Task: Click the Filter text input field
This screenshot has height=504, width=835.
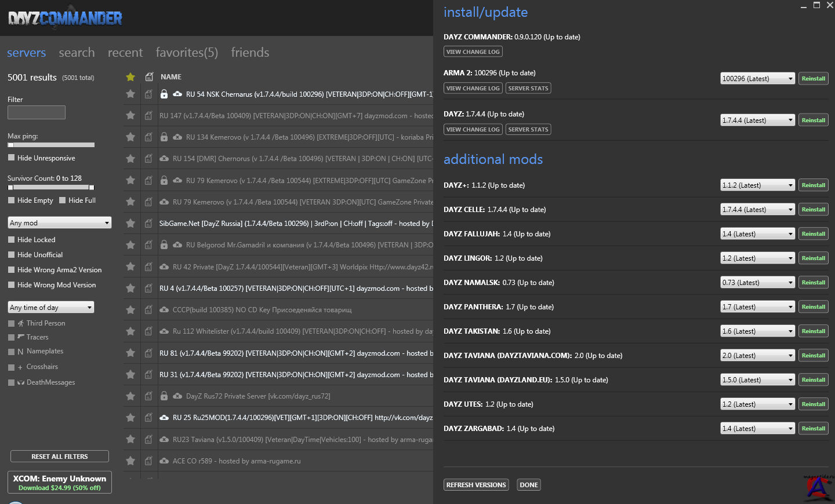Action: [37, 112]
